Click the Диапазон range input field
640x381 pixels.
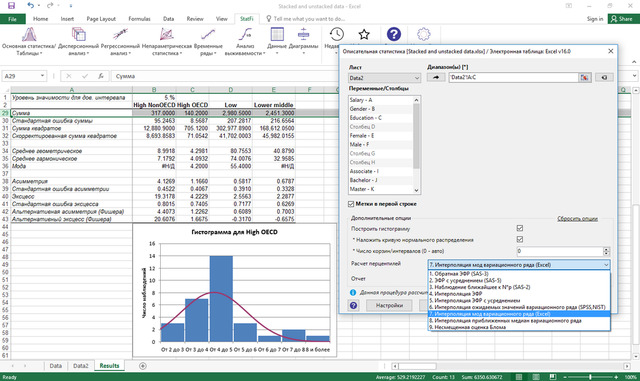pyautogui.click(x=513, y=77)
